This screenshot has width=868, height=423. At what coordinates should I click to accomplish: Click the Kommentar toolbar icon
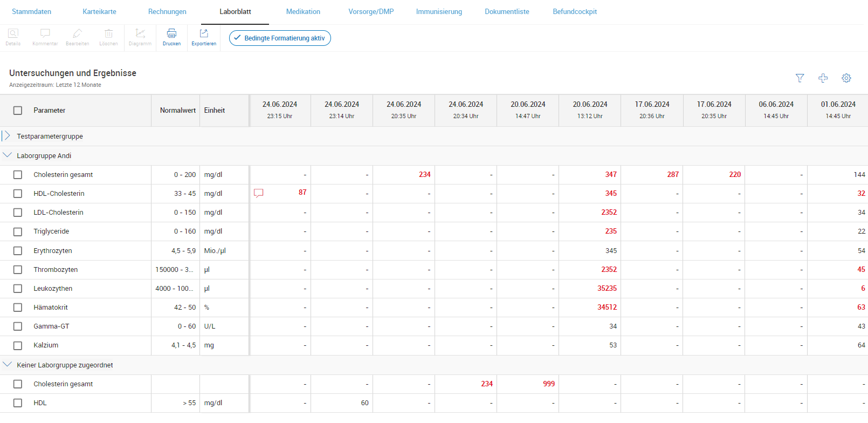pyautogui.click(x=45, y=34)
